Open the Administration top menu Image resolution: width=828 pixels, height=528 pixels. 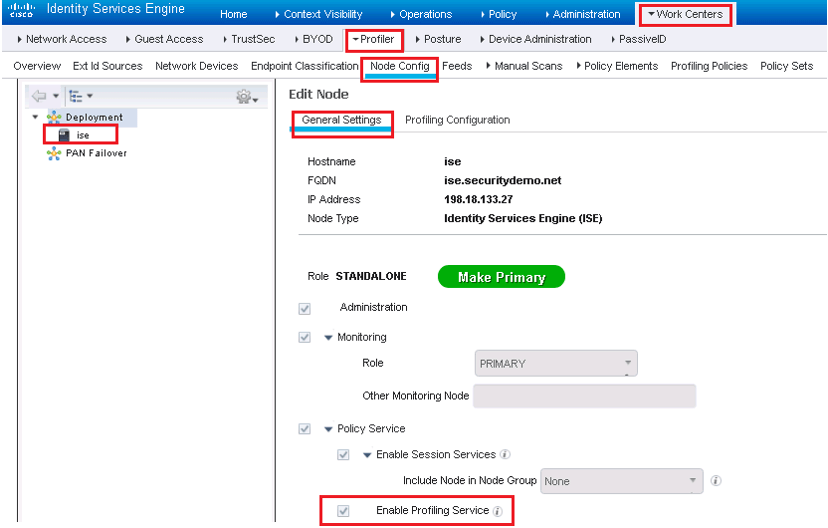click(582, 15)
